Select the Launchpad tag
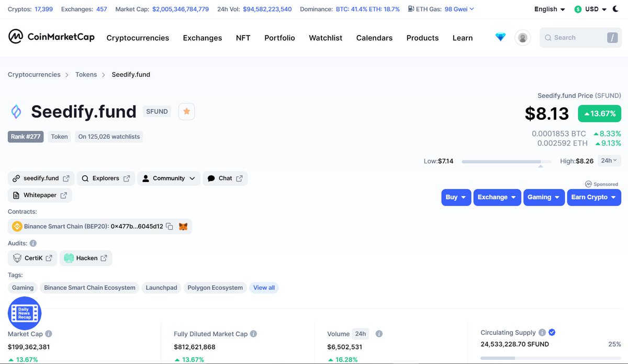Screen dimensions: 628x364 [x=162, y=288]
